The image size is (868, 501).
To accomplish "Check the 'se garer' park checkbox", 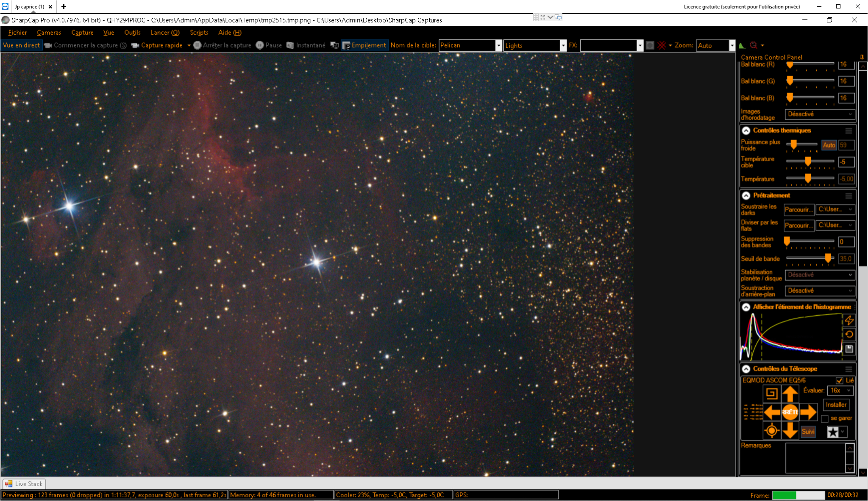I will coord(825,418).
